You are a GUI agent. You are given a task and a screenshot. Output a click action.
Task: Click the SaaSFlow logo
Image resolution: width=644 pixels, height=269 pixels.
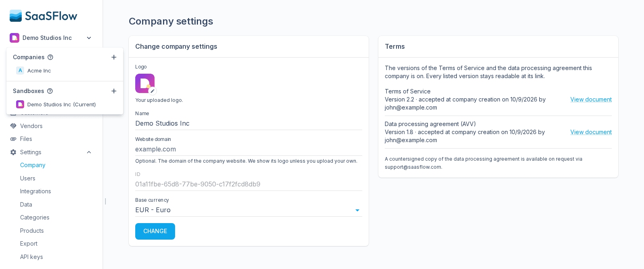coord(43,16)
